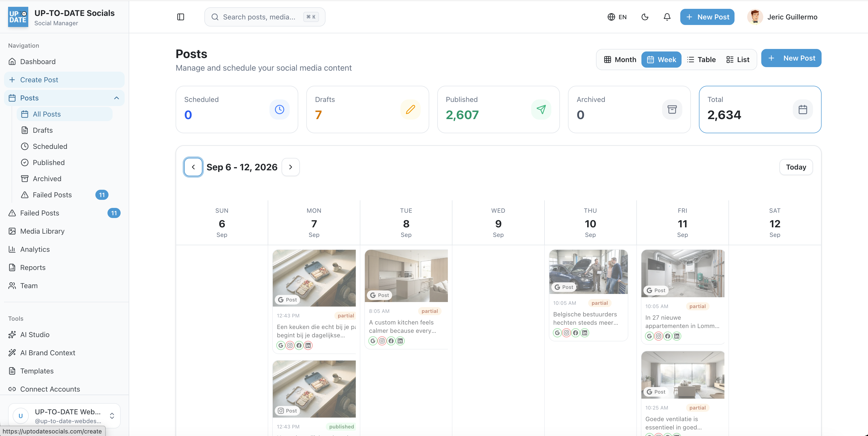Switch to Table view
The width and height of the screenshot is (868, 436).
[701, 60]
